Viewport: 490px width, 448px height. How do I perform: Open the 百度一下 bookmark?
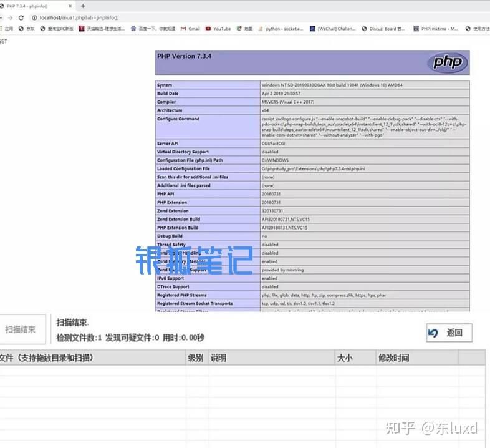[x=153, y=29]
